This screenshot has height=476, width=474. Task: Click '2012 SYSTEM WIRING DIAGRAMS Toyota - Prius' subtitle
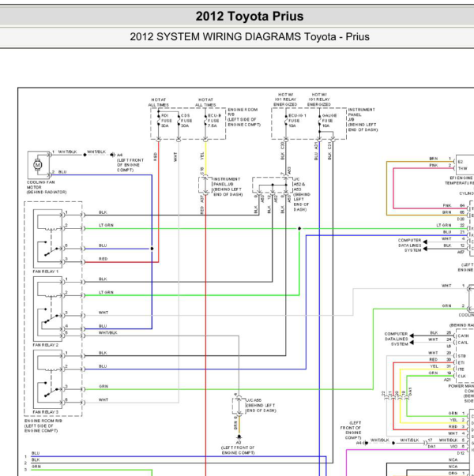pyautogui.click(x=250, y=37)
